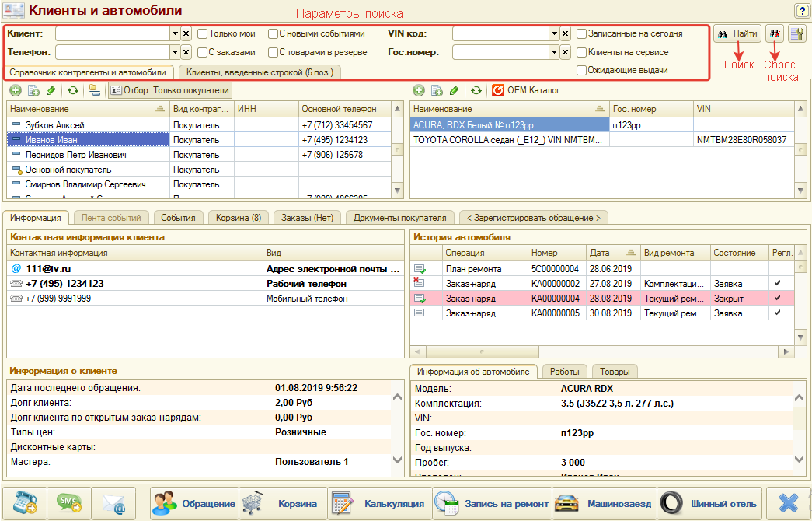Click the Обращение button
Screen dimensions: 812x521
(195, 503)
